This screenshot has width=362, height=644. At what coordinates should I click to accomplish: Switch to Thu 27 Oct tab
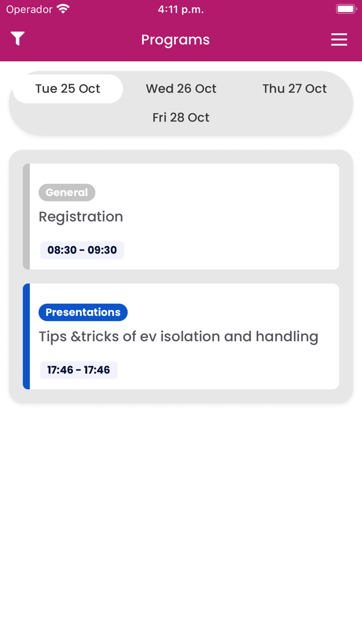click(x=294, y=89)
